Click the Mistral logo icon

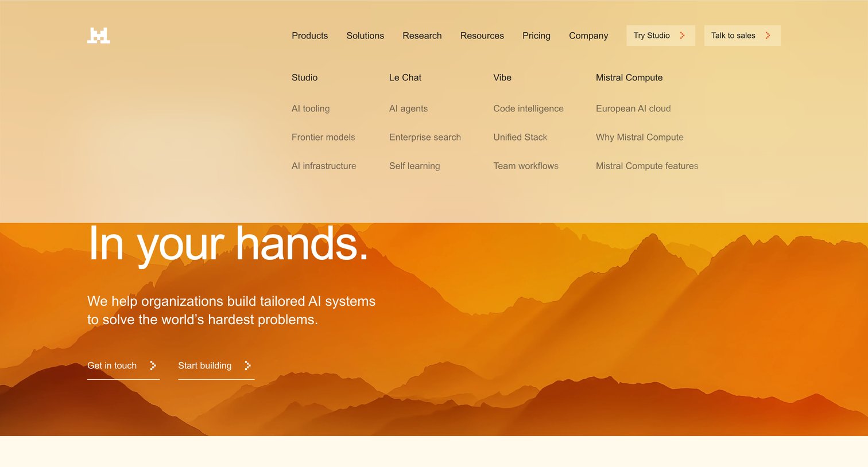pos(99,36)
